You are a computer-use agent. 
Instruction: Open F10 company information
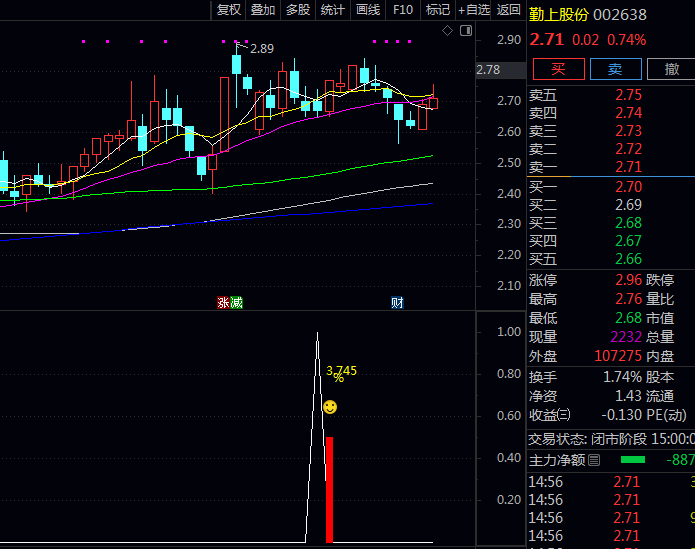coord(403,10)
